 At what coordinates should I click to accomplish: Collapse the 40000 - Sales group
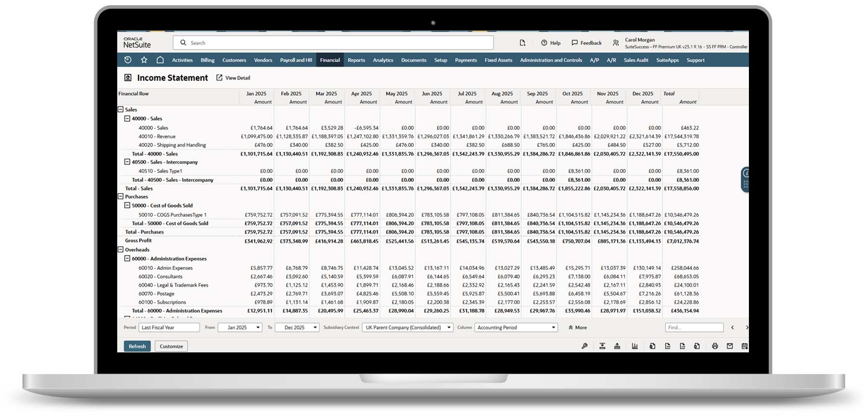[127, 118]
